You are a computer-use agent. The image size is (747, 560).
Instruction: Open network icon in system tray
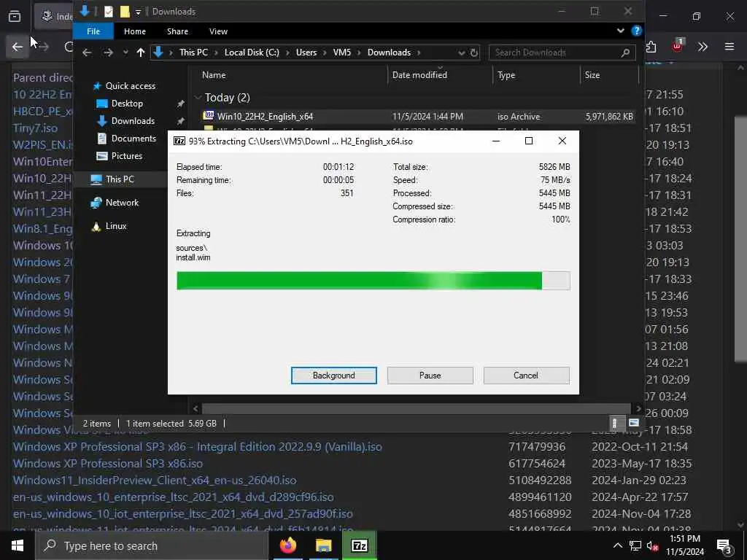click(x=635, y=545)
